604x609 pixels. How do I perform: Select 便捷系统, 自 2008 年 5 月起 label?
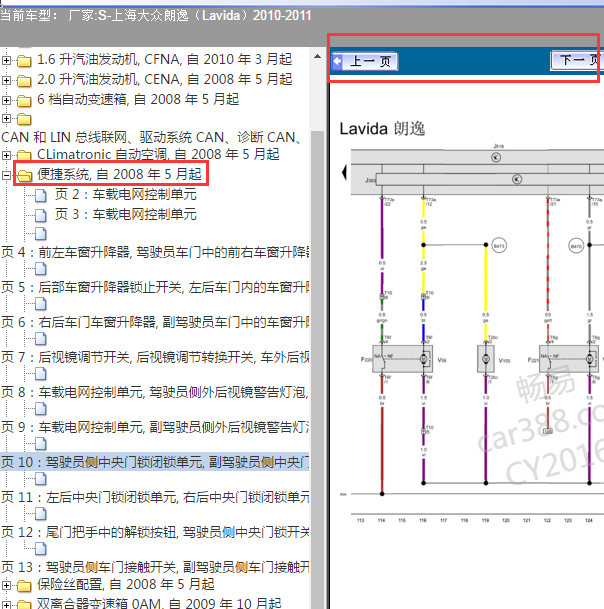[119, 174]
